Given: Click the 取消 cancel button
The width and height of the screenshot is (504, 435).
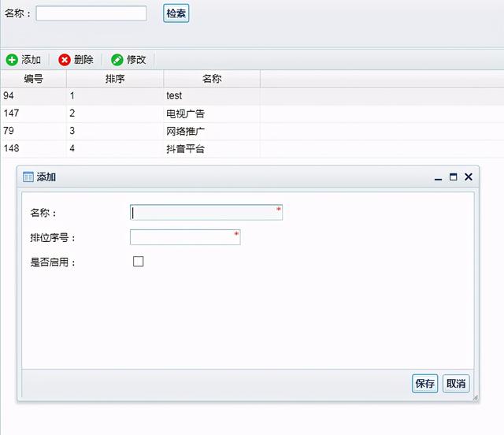Looking at the screenshot, I should [456, 384].
